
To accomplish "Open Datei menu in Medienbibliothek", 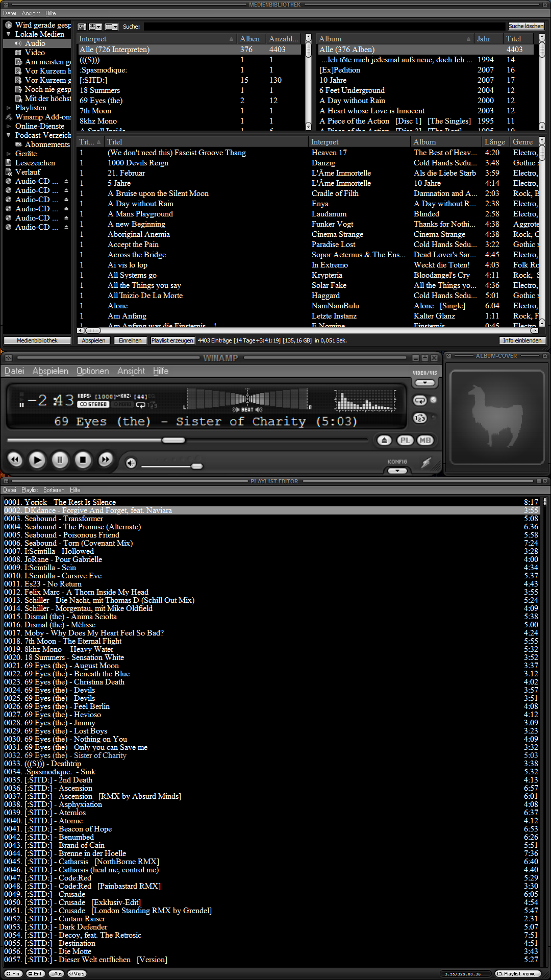I will coord(10,13).
